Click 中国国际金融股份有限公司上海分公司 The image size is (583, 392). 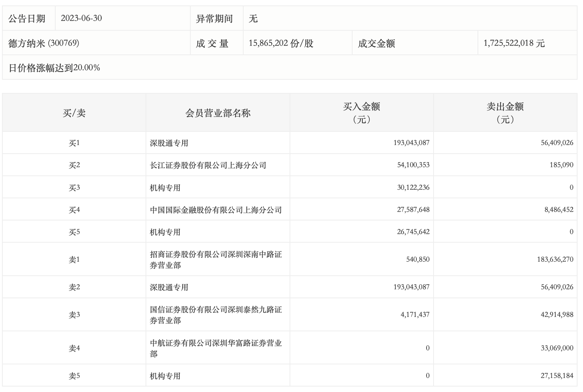216,210
